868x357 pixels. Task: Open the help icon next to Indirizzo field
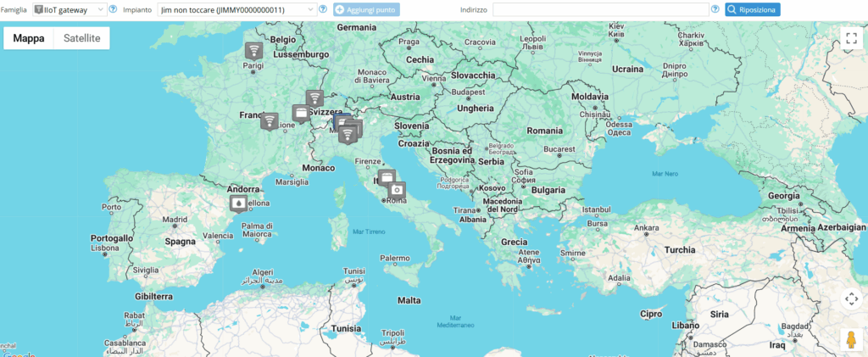[715, 8]
